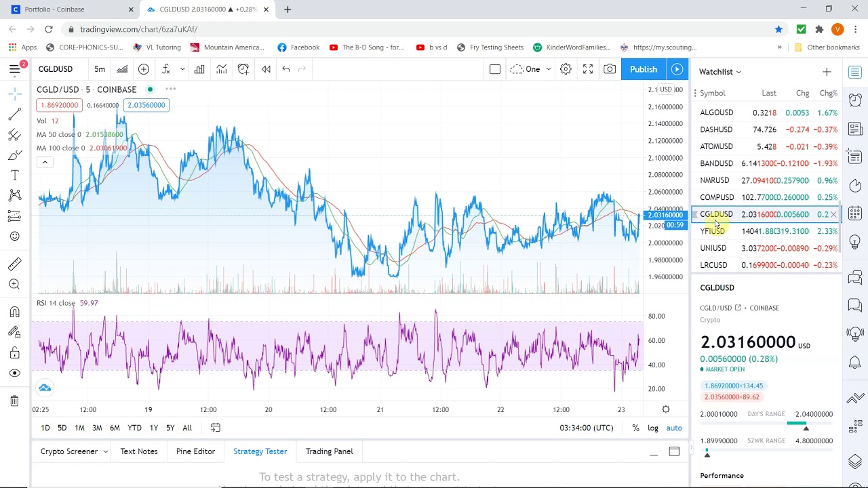Image resolution: width=868 pixels, height=488 pixels.
Task: Create an alert from toolbar
Action: click(243, 69)
